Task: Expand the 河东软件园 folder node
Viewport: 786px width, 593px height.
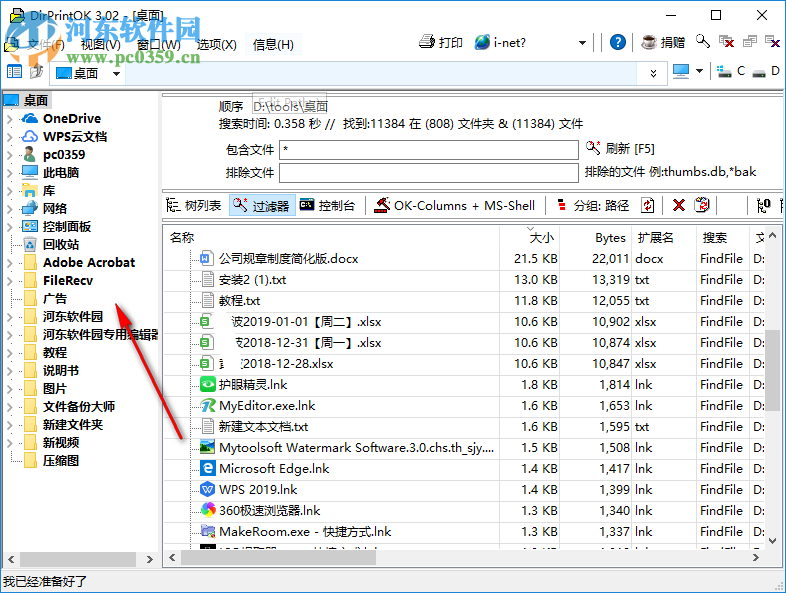Action: 10,317
